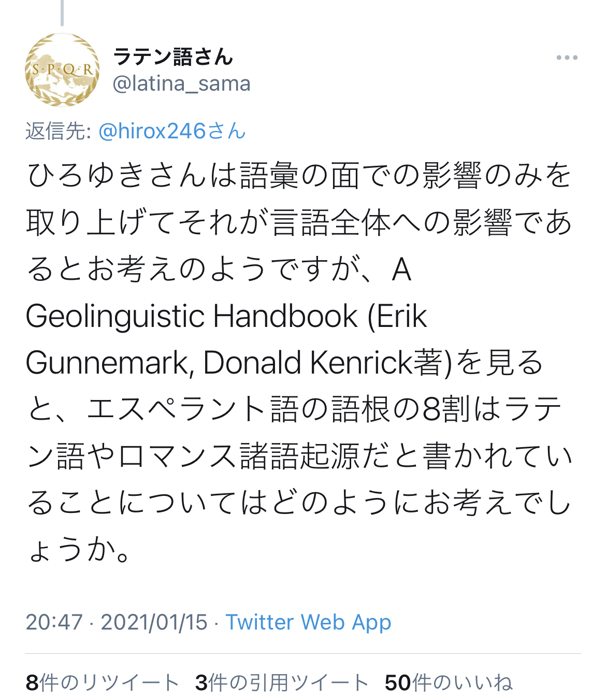View the 8件のリツイート list
The height and width of the screenshot is (700, 606).
pyautogui.click(x=103, y=682)
